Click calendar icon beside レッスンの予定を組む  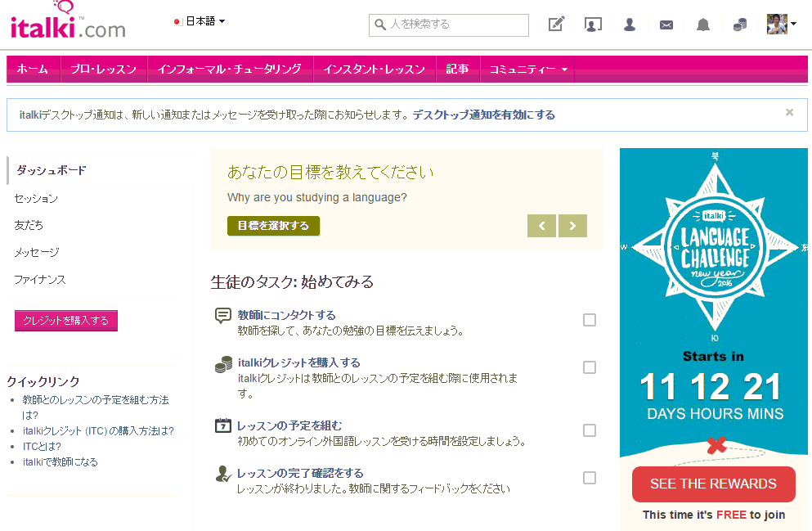click(222, 425)
